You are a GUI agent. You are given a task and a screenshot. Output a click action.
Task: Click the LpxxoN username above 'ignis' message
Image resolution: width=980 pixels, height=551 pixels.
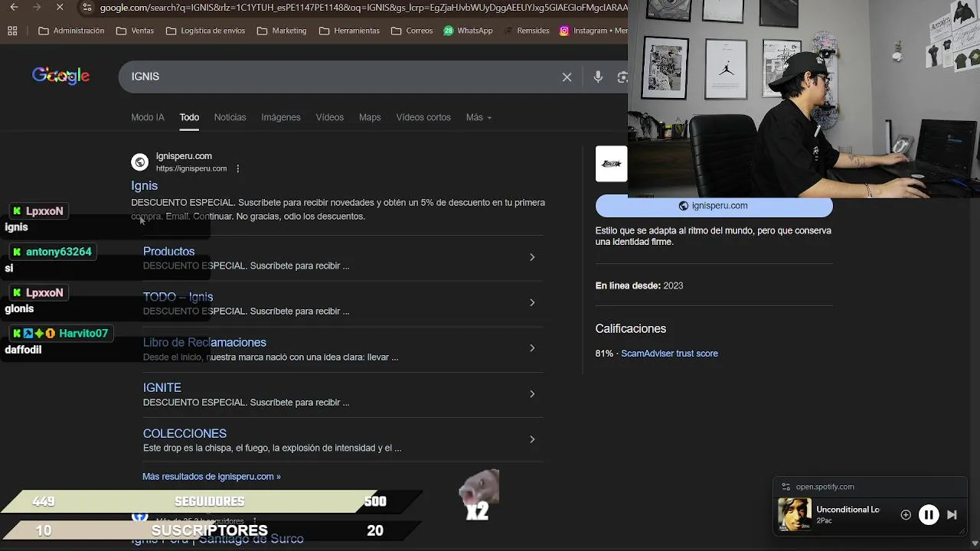pyautogui.click(x=44, y=211)
